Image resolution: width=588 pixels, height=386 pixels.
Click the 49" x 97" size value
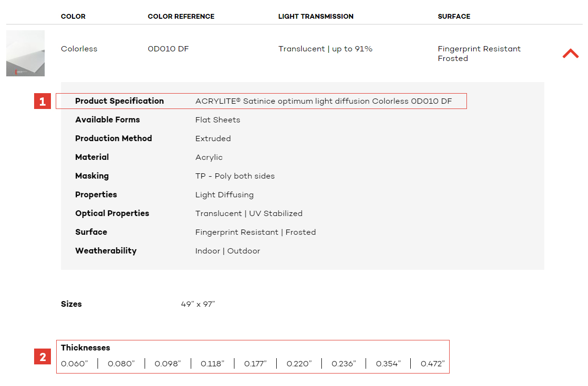[198, 304]
